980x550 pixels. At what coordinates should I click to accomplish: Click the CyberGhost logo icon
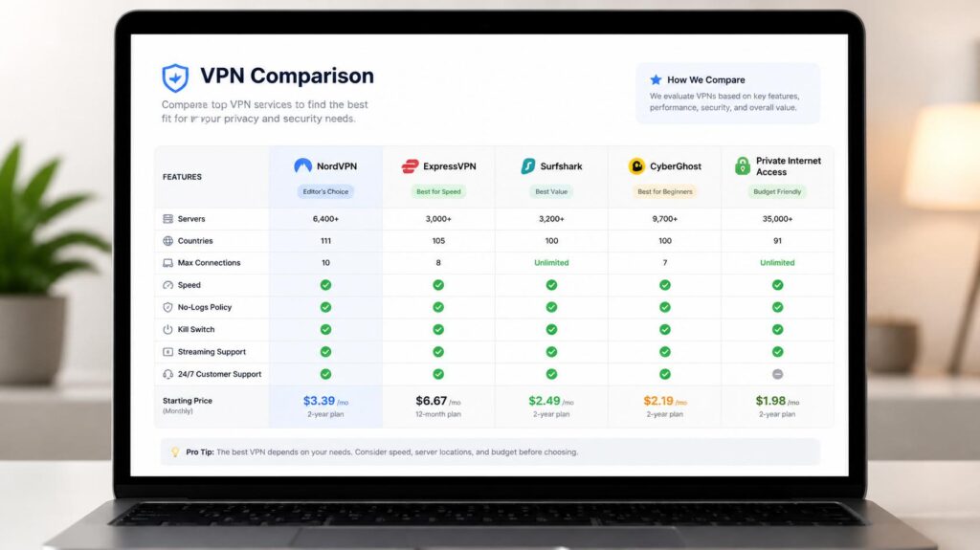[636, 165]
